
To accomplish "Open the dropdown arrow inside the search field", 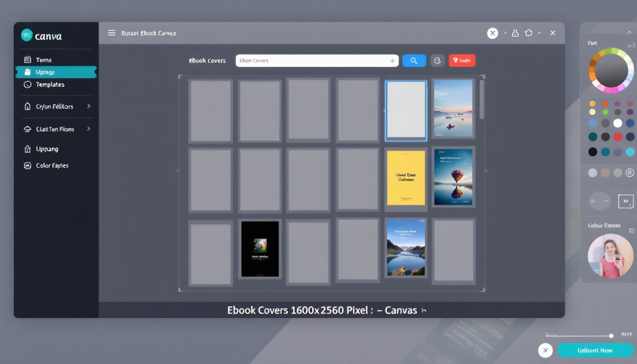I will (x=392, y=61).
